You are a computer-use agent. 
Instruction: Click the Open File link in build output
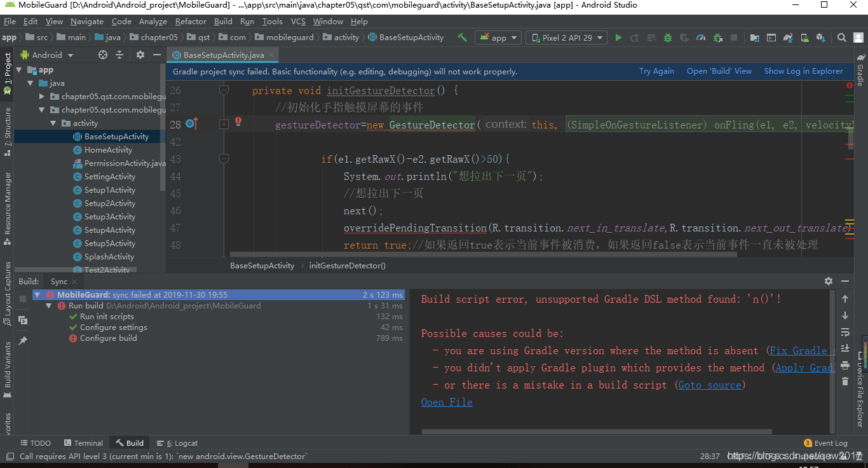[447, 402]
